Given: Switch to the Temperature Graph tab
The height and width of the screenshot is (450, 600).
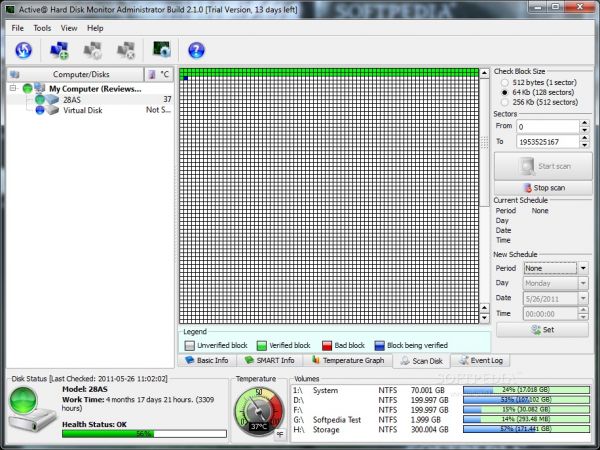Looking at the screenshot, I should 348,360.
